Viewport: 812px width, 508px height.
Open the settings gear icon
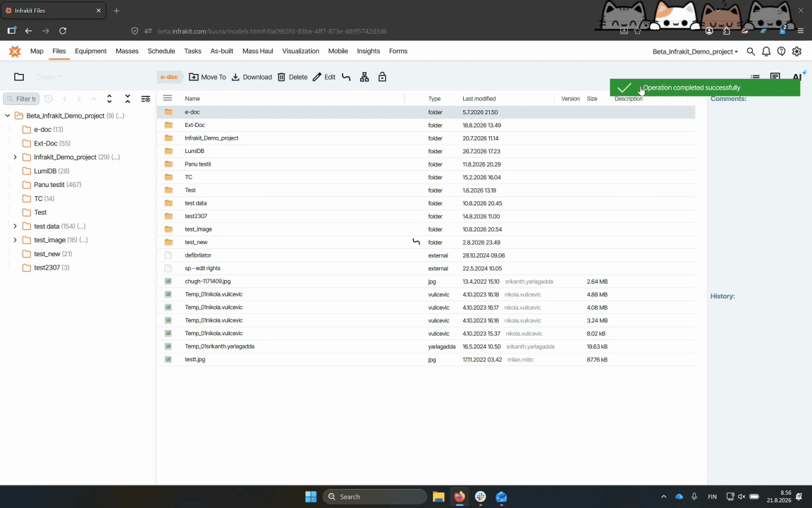pyautogui.click(x=796, y=52)
